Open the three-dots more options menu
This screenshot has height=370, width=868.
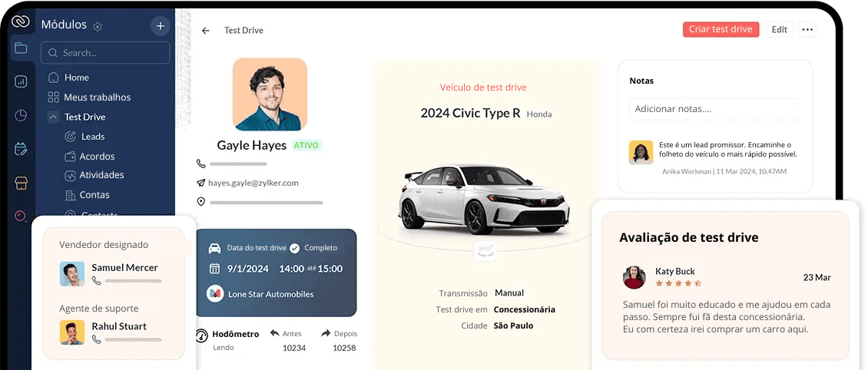[x=807, y=30]
